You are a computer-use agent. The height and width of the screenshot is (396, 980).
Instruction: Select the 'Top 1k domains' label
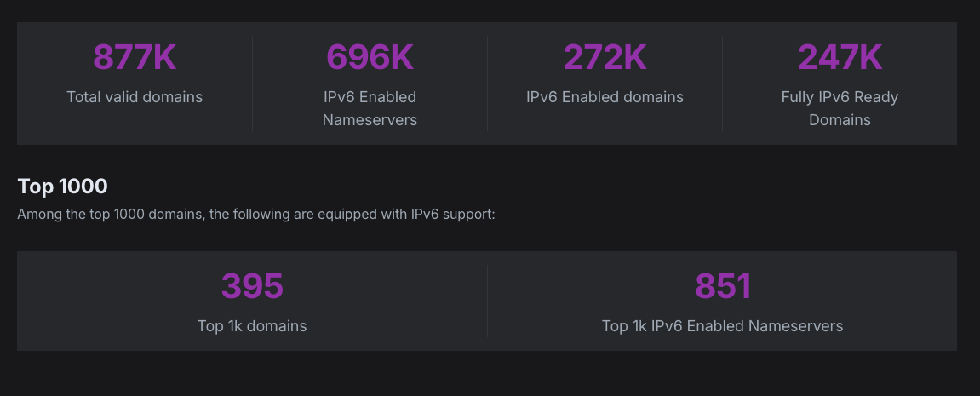[x=252, y=326]
